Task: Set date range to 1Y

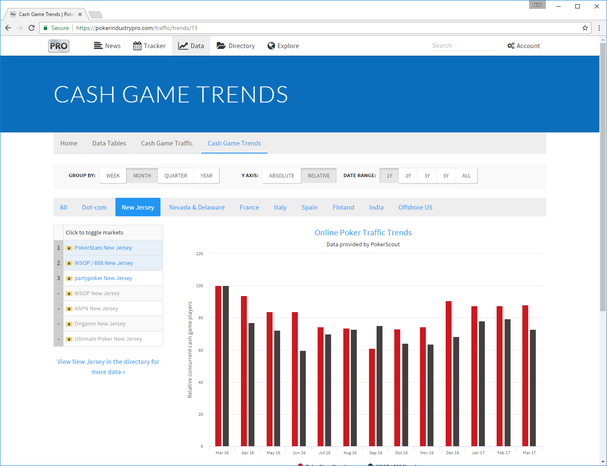Action: click(389, 176)
